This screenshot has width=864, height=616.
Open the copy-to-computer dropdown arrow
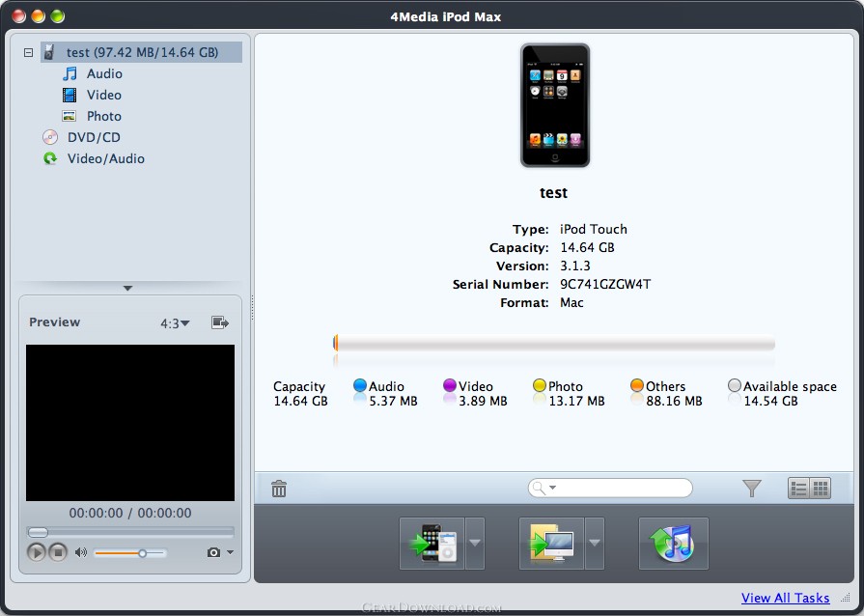point(595,544)
